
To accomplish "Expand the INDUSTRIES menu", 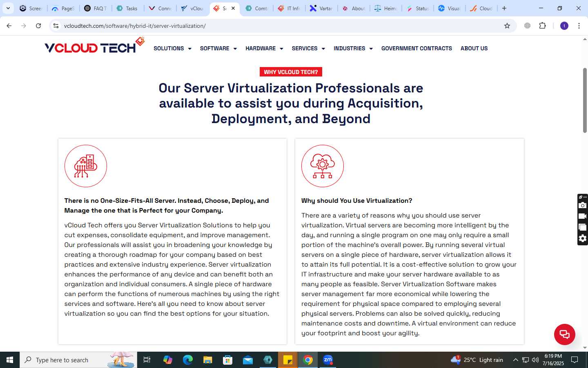I will [353, 48].
